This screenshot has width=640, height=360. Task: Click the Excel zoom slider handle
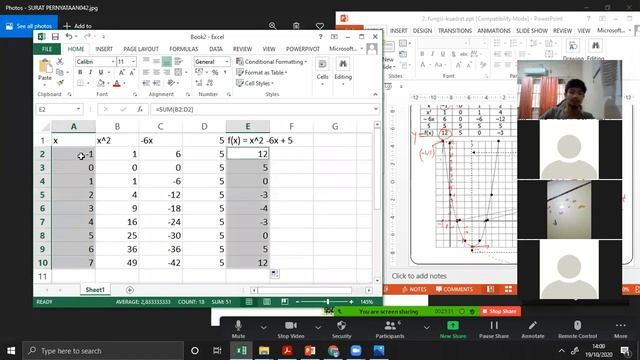tap(328, 302)
